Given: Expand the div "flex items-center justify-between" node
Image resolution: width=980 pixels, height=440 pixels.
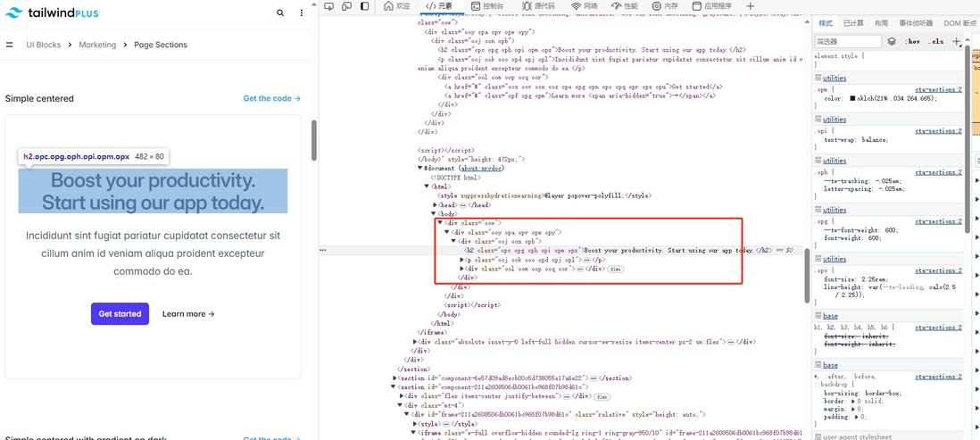Looking at the screenshot, I should pyautogui.click(x=402, y=396).
